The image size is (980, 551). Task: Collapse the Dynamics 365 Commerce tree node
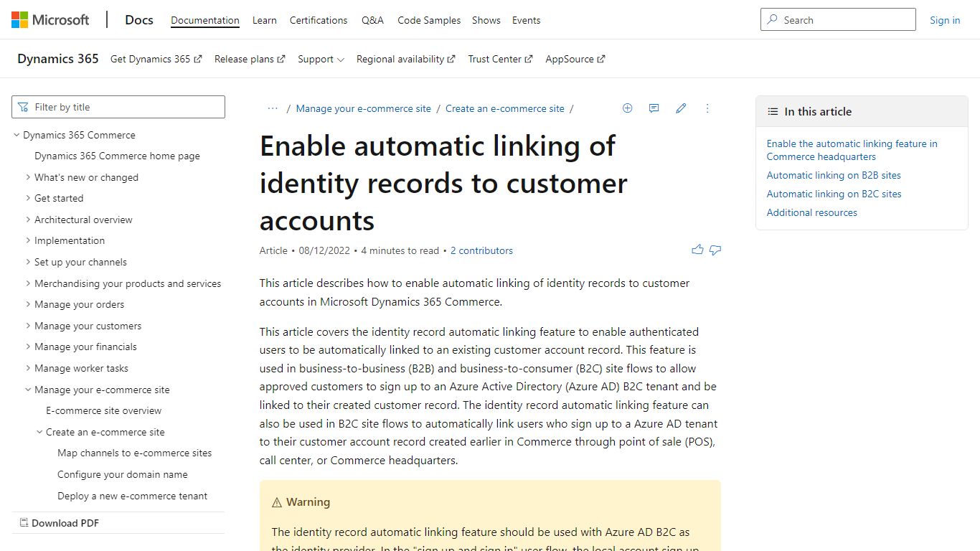[17, 135]
